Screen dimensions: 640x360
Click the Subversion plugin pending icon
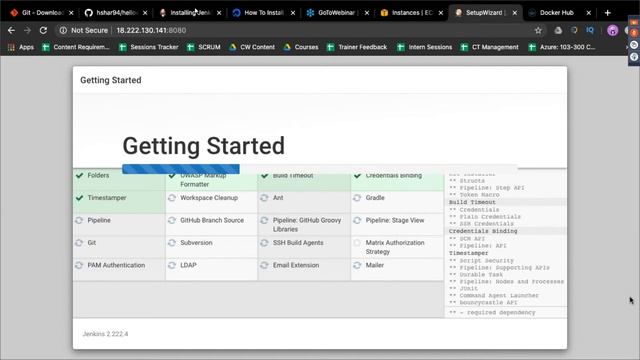pos(172,243)
